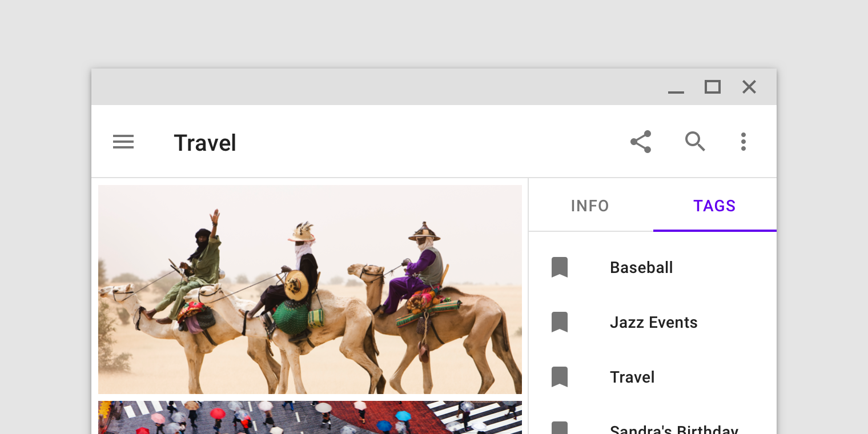868x434 pixels.
Task: Select the TAGS tab
Action: click(714, 206)
